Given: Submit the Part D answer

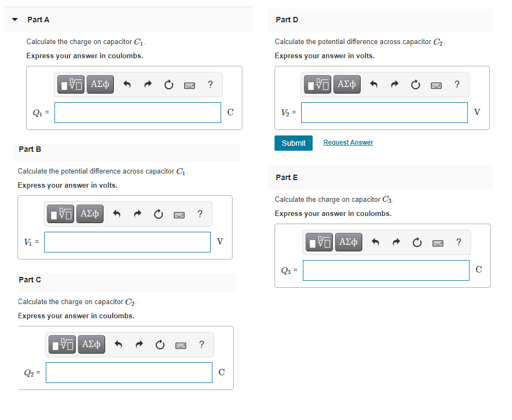Looking at the screenshot, I should click(x=294, y=143).
